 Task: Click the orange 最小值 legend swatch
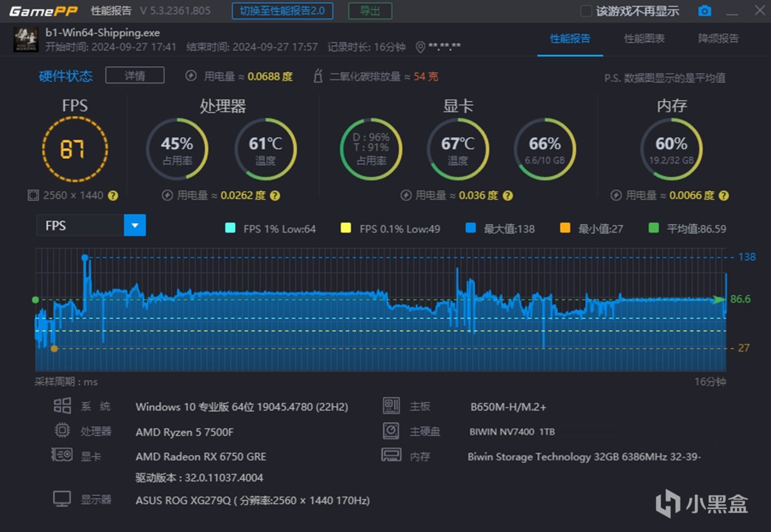point(565,228)
